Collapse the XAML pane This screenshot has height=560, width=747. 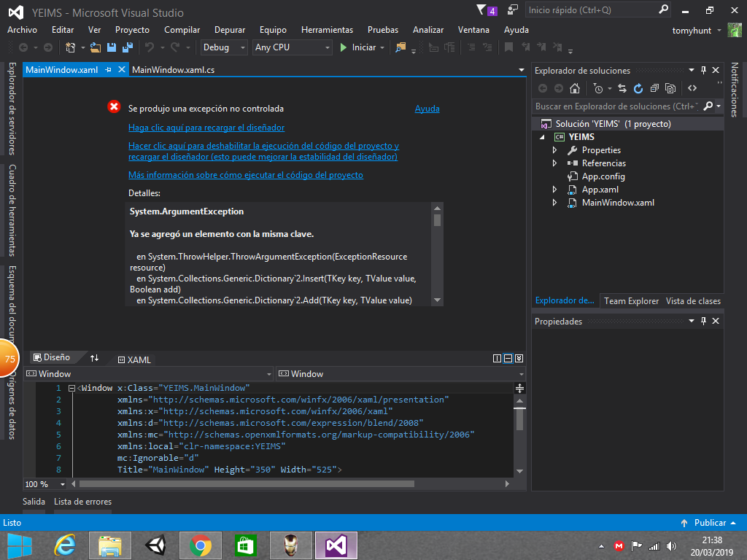point(519,358)
